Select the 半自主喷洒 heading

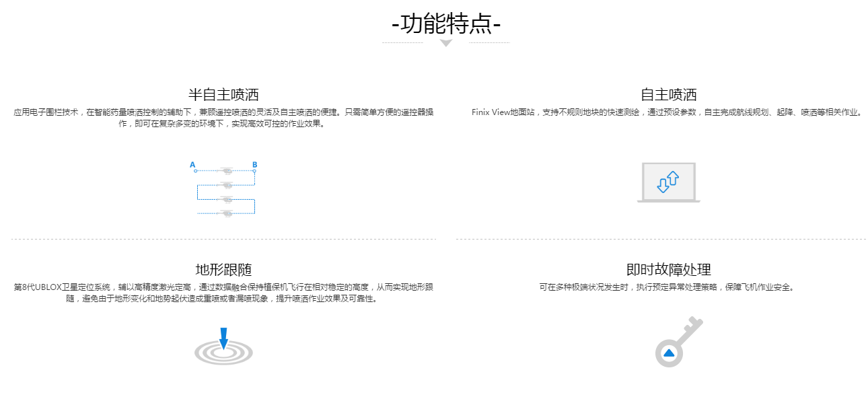[x=223, y=94]
